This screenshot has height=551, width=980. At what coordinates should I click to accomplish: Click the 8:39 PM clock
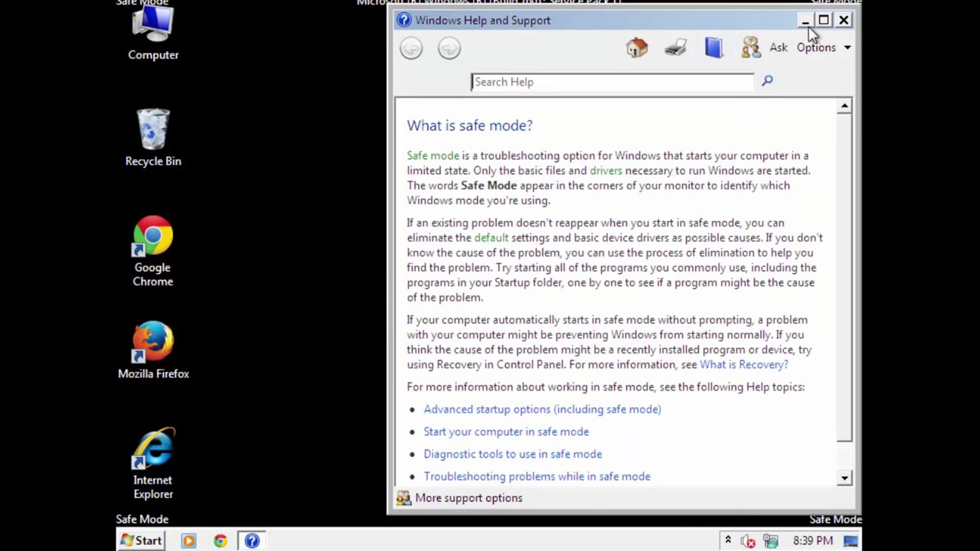pos(812,540)
